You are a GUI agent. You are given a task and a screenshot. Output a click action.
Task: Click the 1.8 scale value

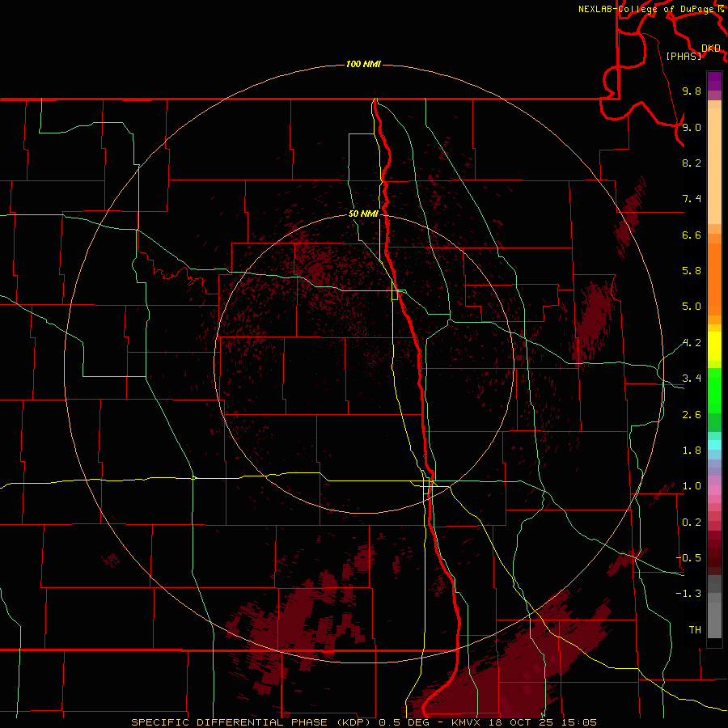coord(692,451)
